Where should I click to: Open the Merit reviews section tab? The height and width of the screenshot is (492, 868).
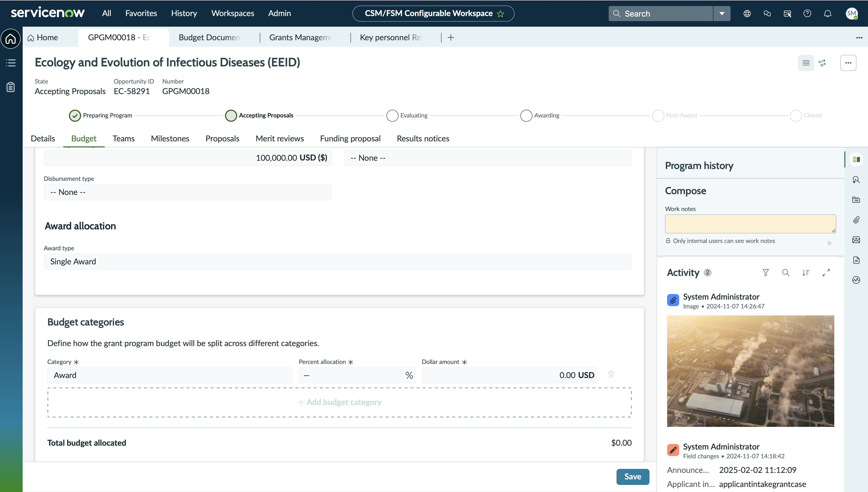pos(280,139)
